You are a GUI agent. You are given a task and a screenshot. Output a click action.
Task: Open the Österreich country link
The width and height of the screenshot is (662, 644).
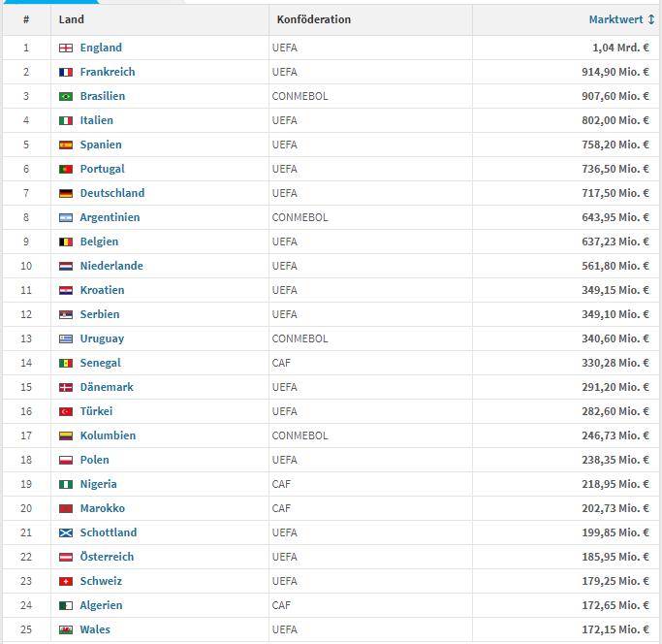(107, 557)
